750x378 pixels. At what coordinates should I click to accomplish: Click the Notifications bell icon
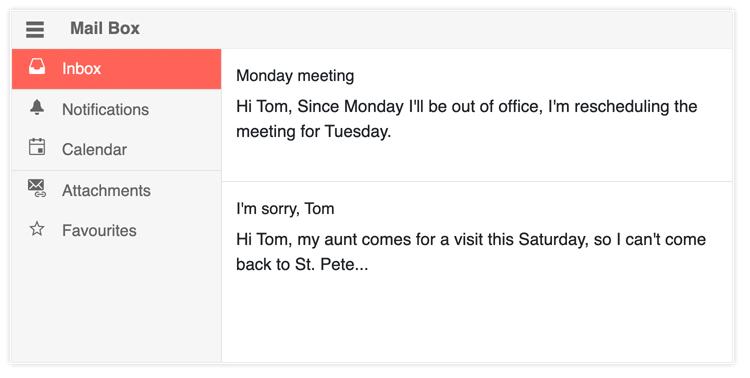37,108
